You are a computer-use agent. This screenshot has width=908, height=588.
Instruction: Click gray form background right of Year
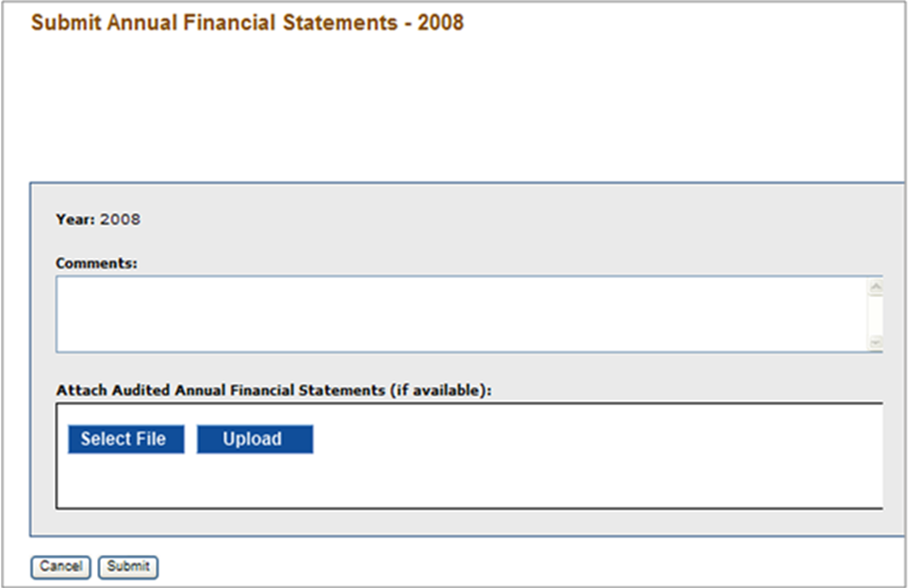click(471, 220)
